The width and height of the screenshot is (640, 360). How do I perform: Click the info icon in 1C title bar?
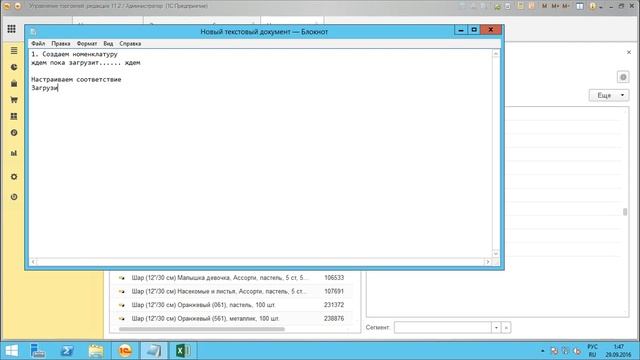point(593,6)
